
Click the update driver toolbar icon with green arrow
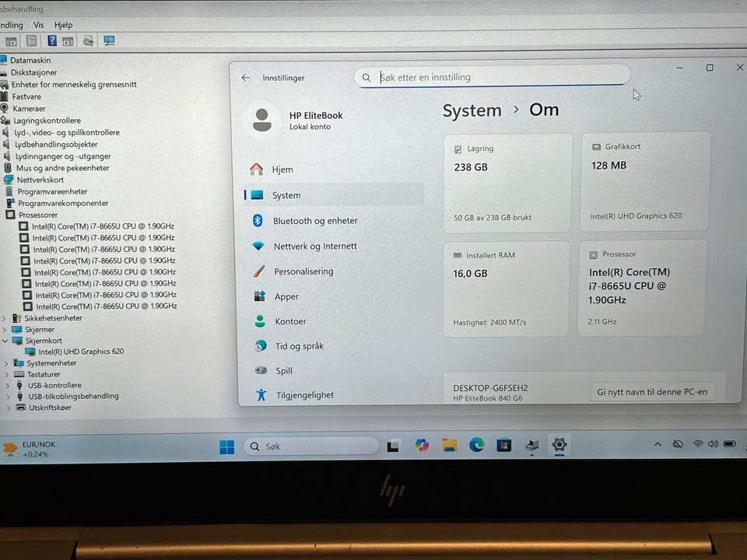(88, 41)
